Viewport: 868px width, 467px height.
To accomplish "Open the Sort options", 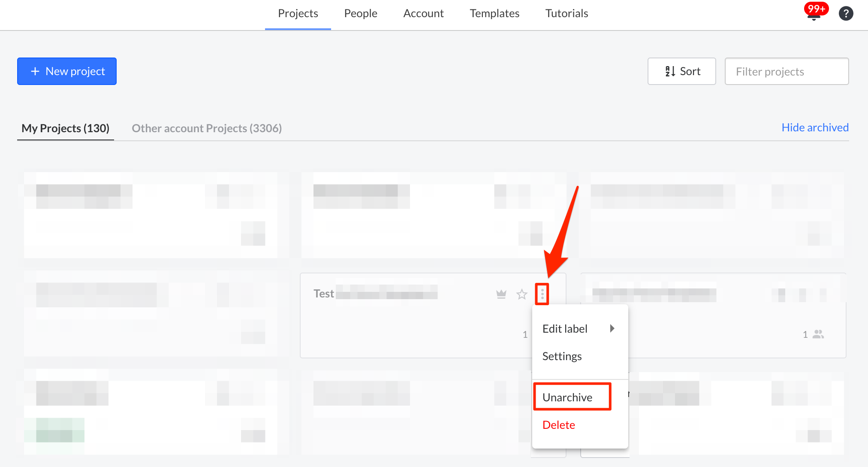I will [681, 71].
